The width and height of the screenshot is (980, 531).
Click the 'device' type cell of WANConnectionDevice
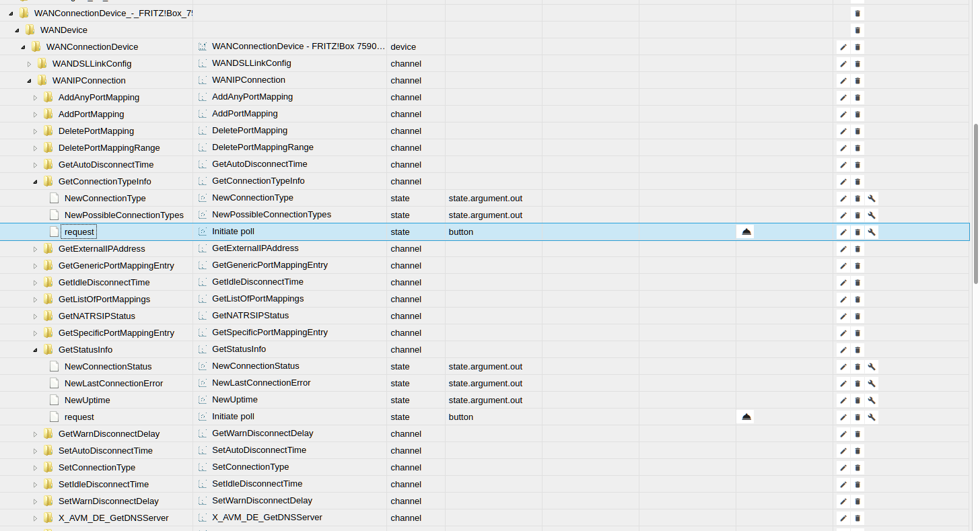[403, 47]
